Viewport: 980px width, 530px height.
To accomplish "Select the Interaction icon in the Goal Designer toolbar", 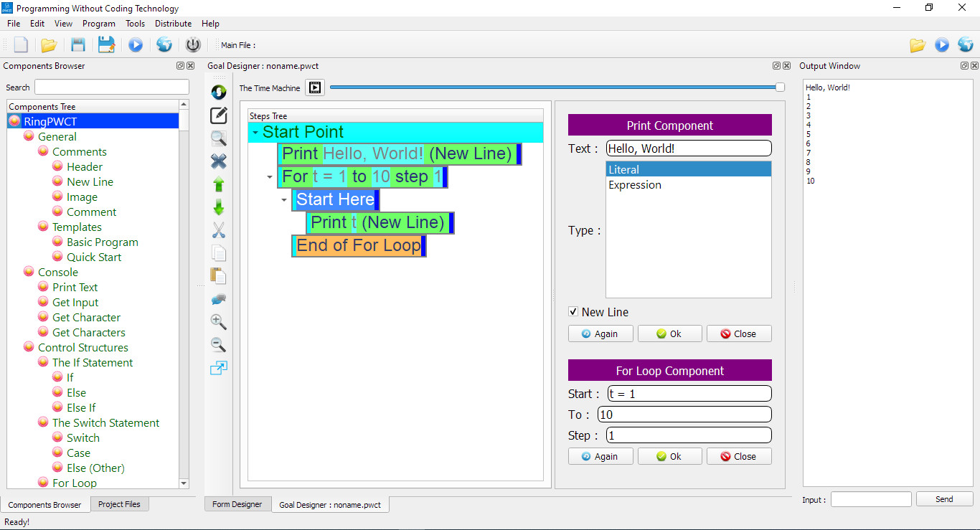I will click(218, 92).
